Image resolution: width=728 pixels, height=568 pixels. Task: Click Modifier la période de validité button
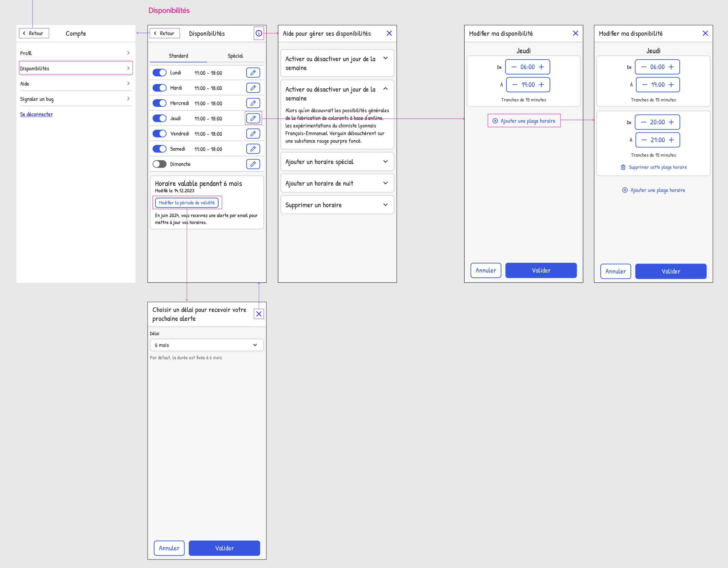187,203
